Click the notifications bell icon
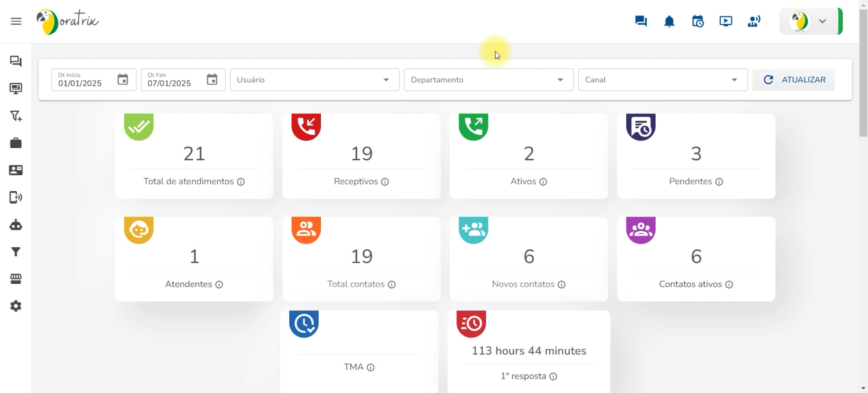This screenshot has width=868, height=393. [x=669, y=21]
